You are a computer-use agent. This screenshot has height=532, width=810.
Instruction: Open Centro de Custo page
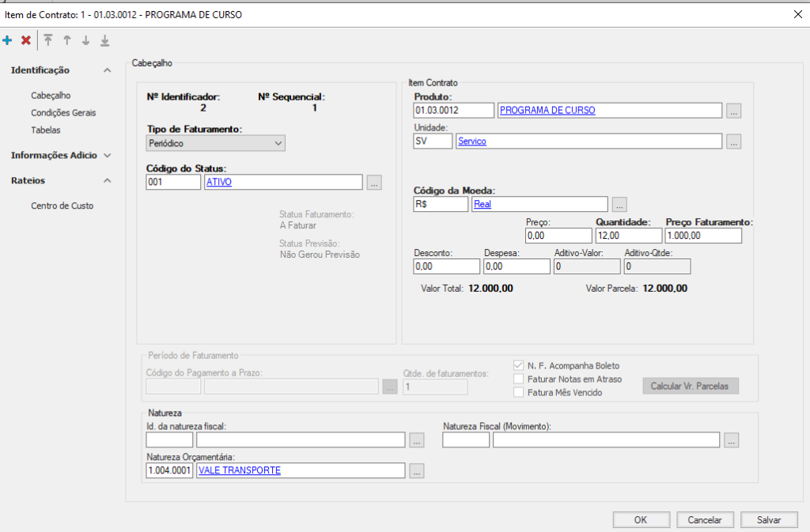(x=62, y=206)
